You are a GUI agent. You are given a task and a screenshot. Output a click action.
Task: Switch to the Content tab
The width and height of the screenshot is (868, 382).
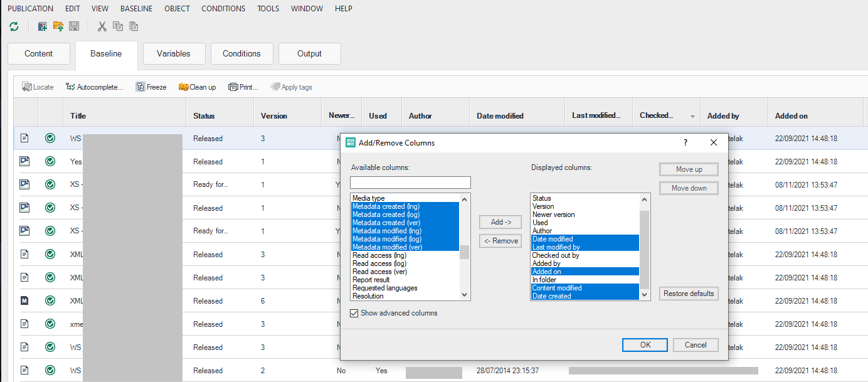pos(39,53)
